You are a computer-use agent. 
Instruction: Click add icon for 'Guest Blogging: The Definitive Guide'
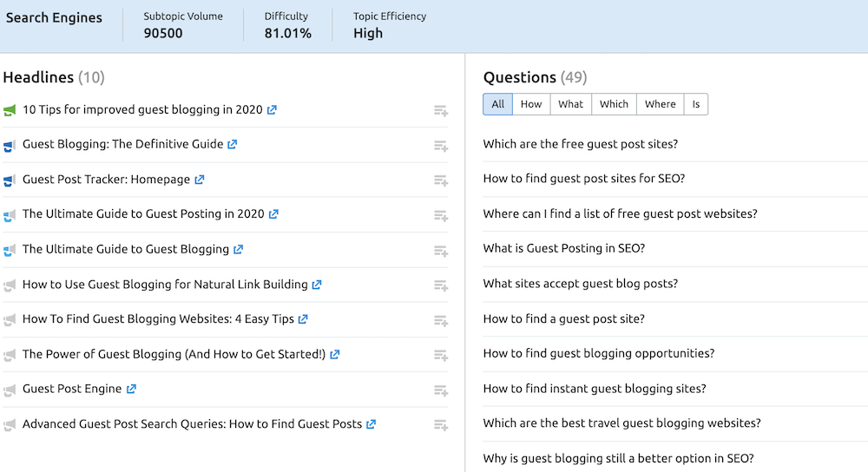(x=441, y=146)
